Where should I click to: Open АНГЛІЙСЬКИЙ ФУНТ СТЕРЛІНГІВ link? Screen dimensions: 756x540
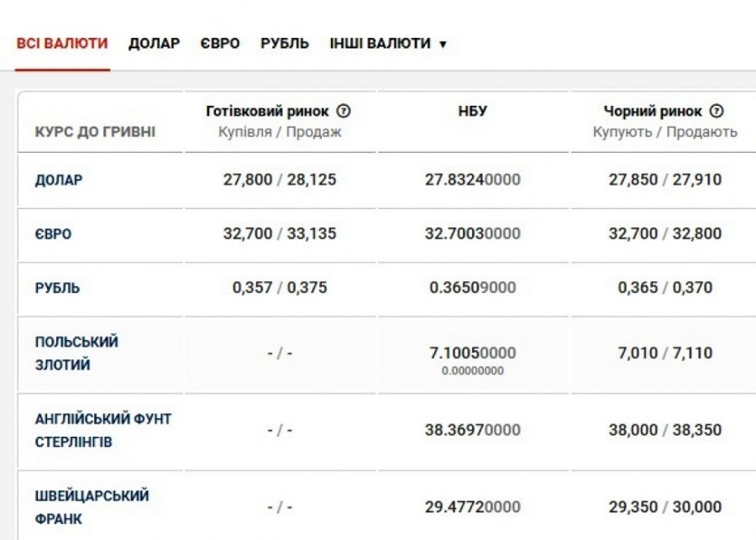point(102,430)
